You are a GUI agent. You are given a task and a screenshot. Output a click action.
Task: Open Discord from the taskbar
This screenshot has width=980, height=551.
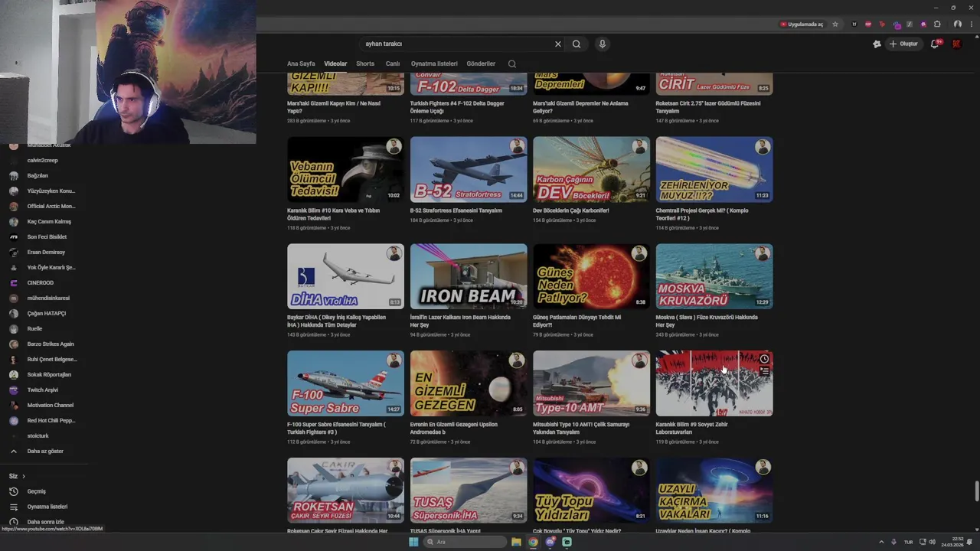[x=550, y=542]
